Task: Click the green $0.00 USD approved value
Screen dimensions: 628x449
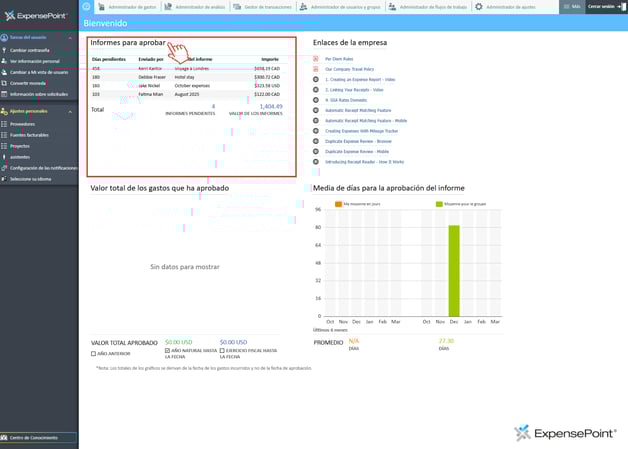Action: pos(179,342)
